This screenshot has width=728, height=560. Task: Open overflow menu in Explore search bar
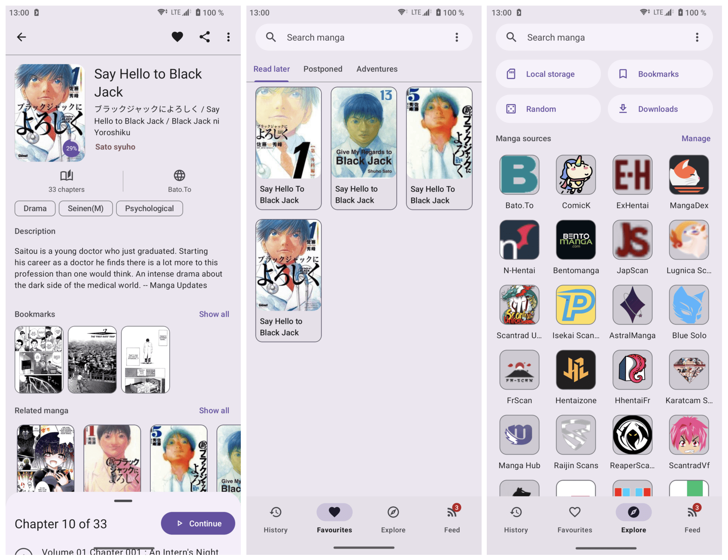pos(697,37)
